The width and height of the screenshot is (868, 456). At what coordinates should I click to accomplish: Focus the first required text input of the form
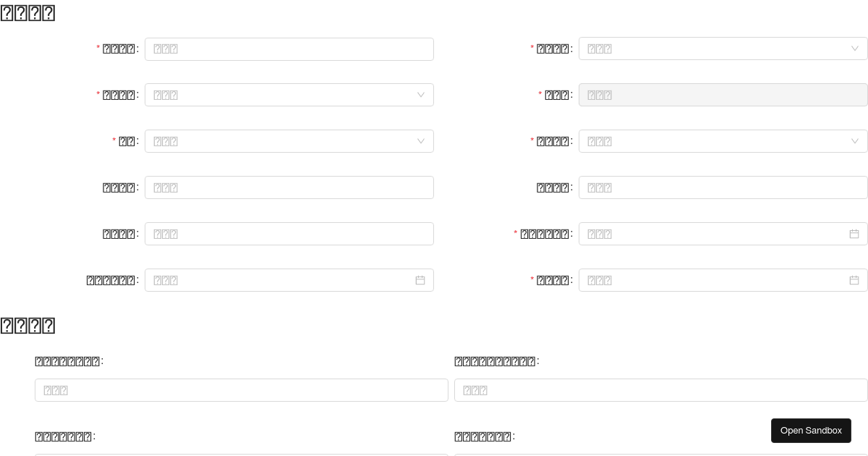tap(289, 49)
